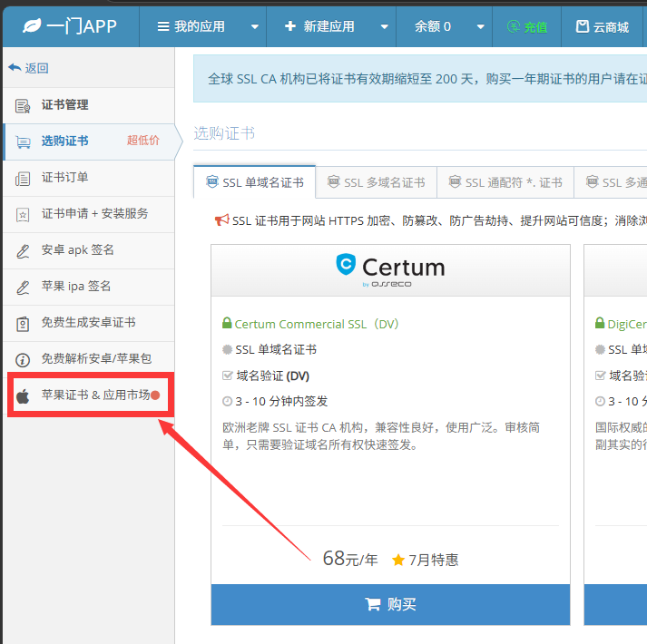Click the back arrow icon next to 返回

pyautogui.click(x=15, y=67)
